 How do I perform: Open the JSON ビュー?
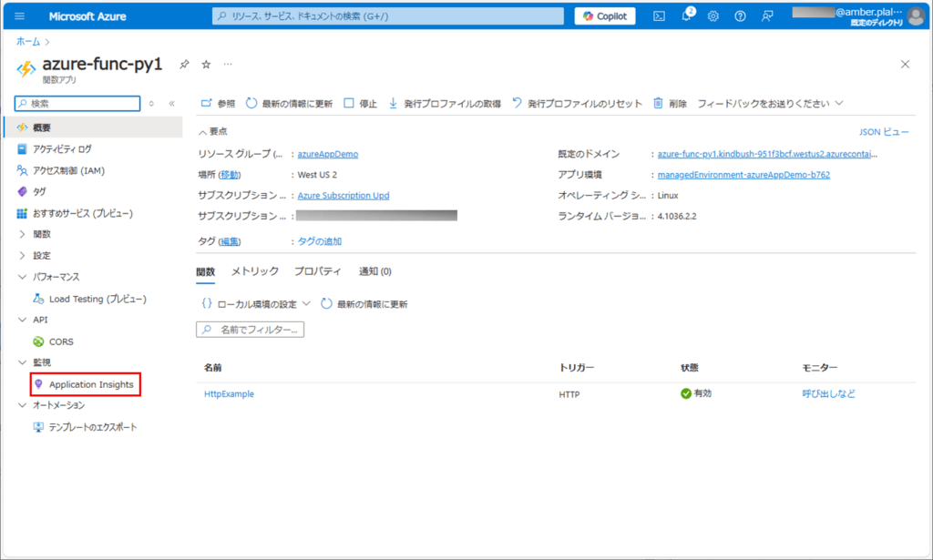pos(883,131)
